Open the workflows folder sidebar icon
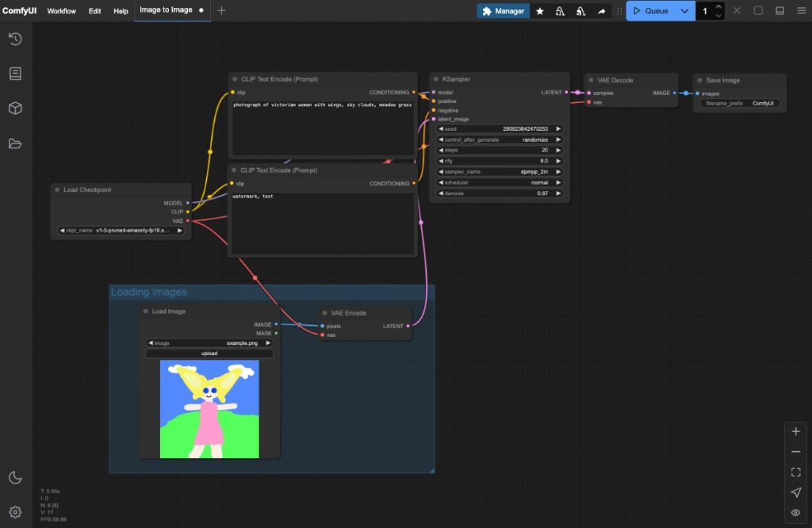 tap(15, 143)
